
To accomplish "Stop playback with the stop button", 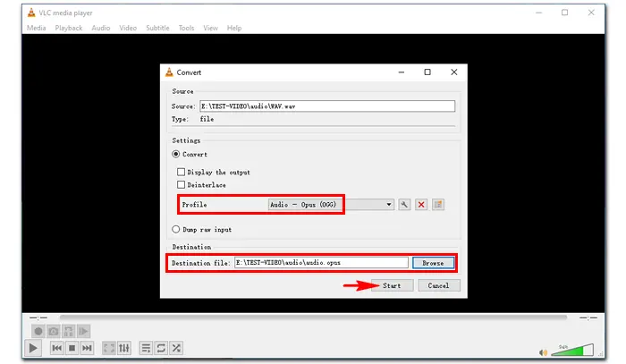I will point(72,348).
